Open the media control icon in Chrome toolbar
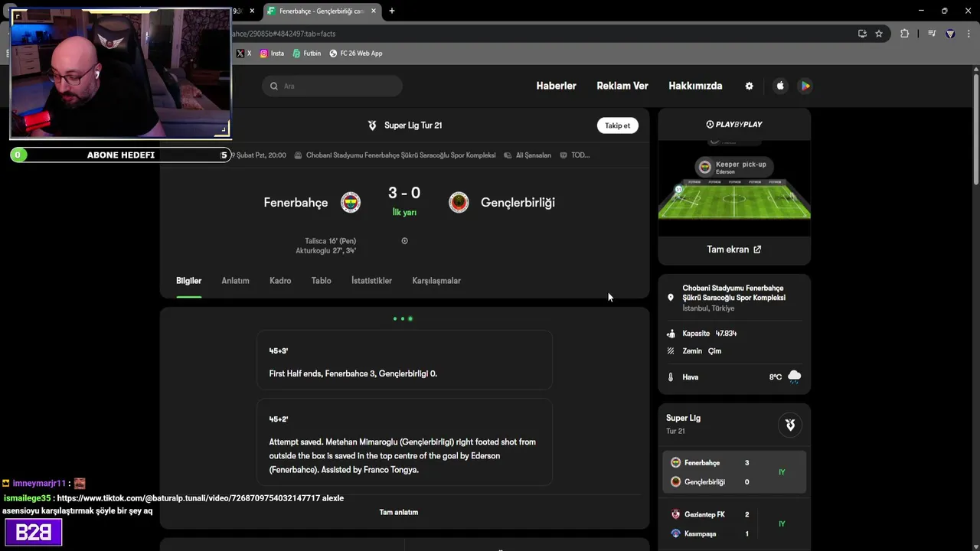Image resolution: width=980 pixels, height=551 pixels. [932, 34]
